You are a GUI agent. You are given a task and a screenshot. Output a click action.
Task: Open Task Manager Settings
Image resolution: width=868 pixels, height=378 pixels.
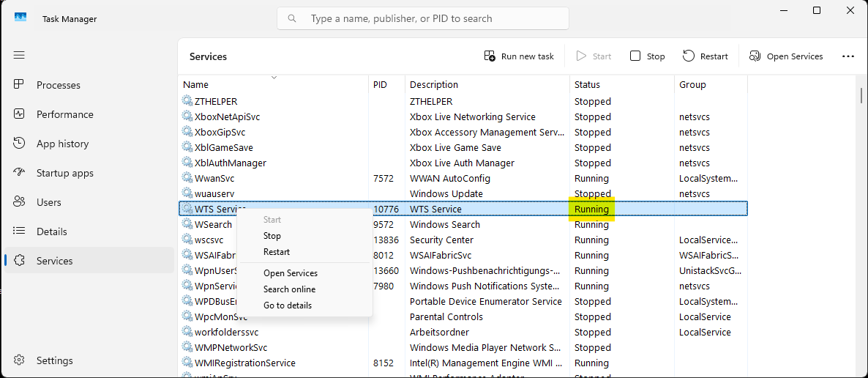point(54,360)
